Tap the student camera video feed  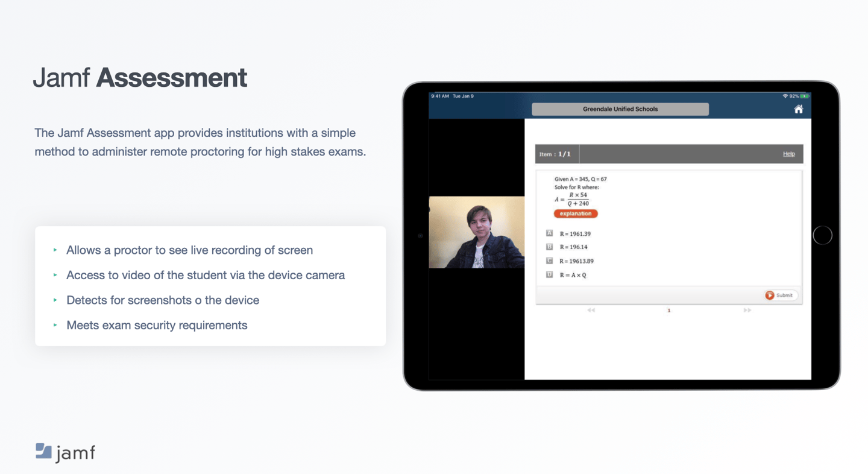pos(477,232)
